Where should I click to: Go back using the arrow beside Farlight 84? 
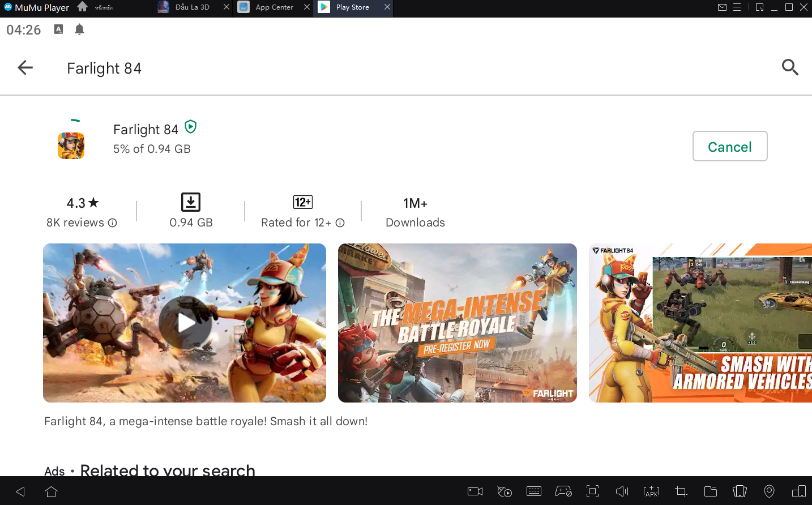tap(25, 68)
